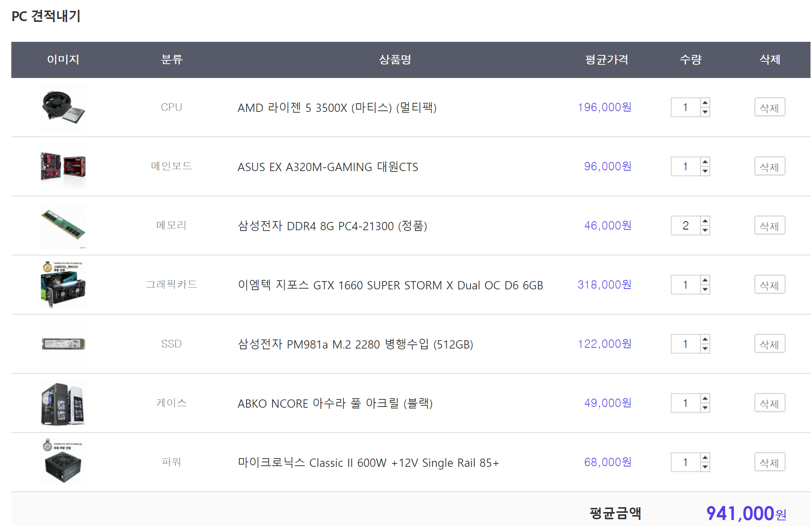This screenshot has width=812, height=526.
Task: Decrease case quantity with down arrow
Action: (705, 408)
